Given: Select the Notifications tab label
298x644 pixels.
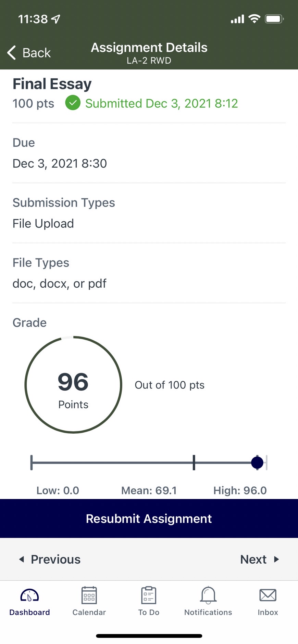Looking at the screenshot, I should pyautogui.click(x=208, y=612).
